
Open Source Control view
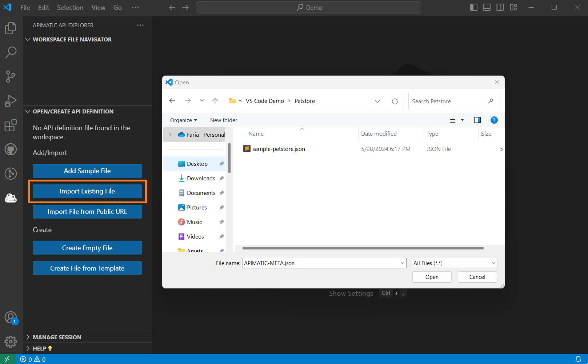[11, 76]
